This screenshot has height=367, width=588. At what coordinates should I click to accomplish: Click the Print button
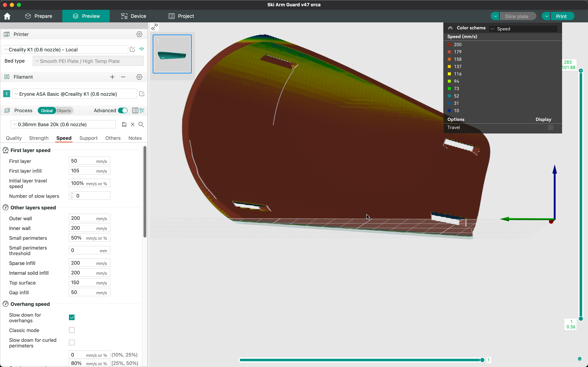coord(561,16)
